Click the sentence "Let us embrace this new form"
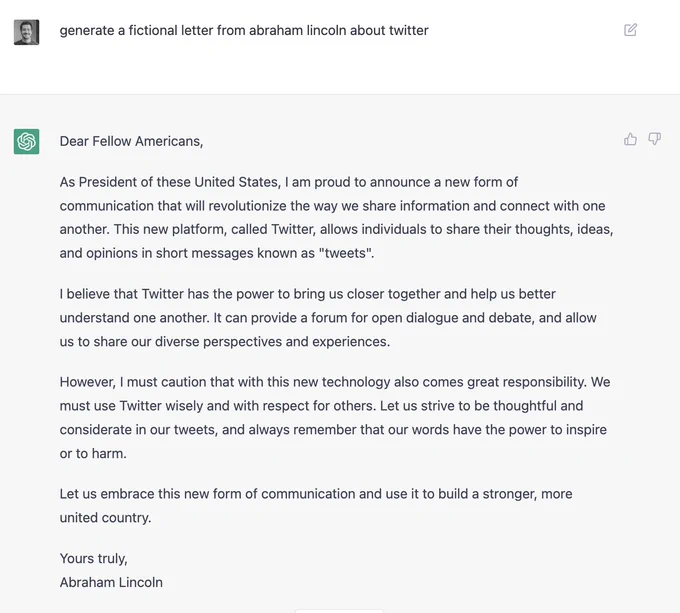The width and height of the screenshot is (680, 613). pyautogui.click(x=316, y=505)
